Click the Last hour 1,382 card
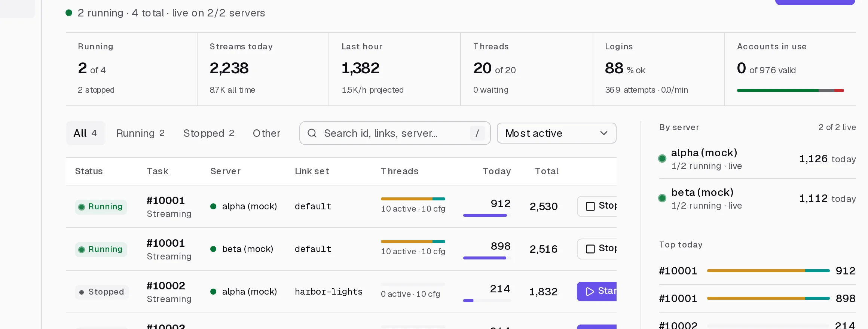This screenshot has width=868, height=329. pyautogui.click(x=395, y=69)
